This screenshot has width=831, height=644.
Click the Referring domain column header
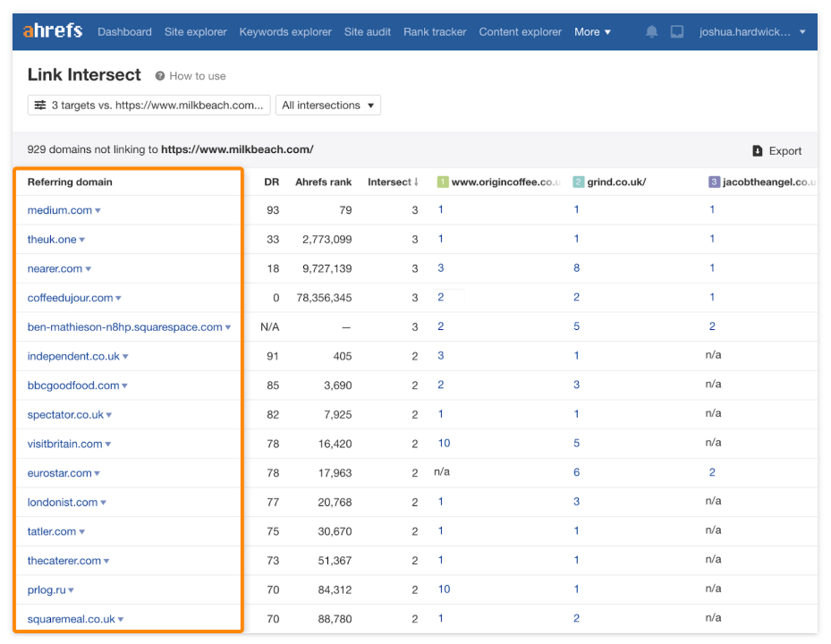click(70, 182)
